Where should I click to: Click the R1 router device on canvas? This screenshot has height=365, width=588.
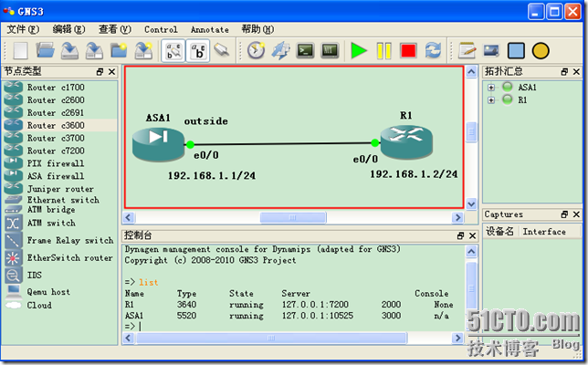coord(406,143)
